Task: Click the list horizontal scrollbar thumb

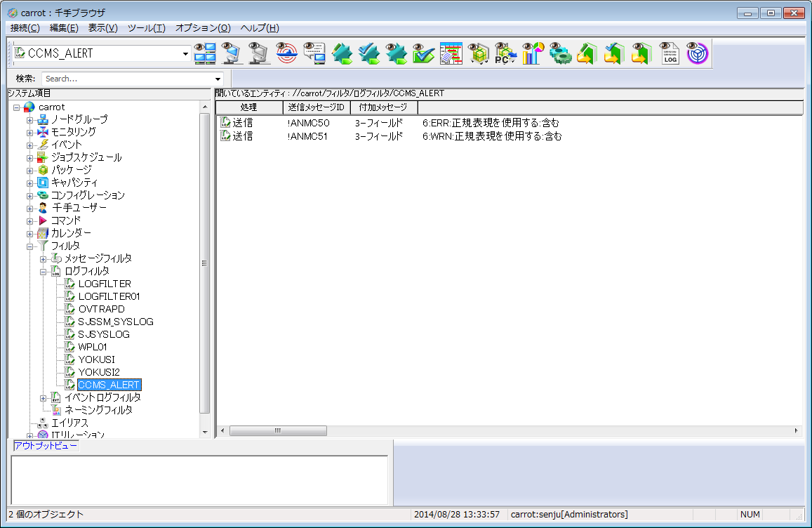Action: [278, 430]
